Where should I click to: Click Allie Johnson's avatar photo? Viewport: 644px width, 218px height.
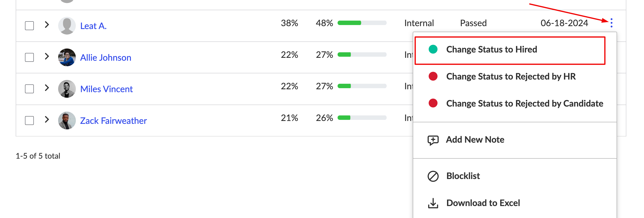(67, 57)
